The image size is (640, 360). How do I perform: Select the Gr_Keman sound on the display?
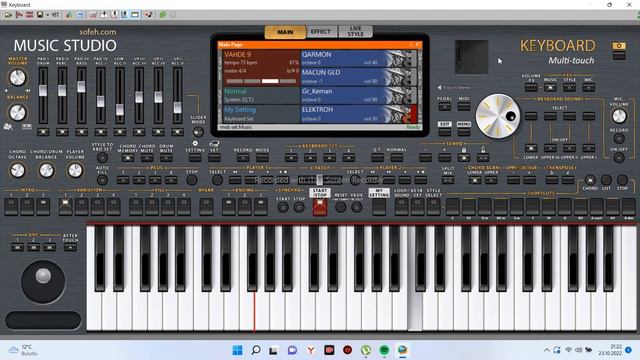[x=359, y=95]
